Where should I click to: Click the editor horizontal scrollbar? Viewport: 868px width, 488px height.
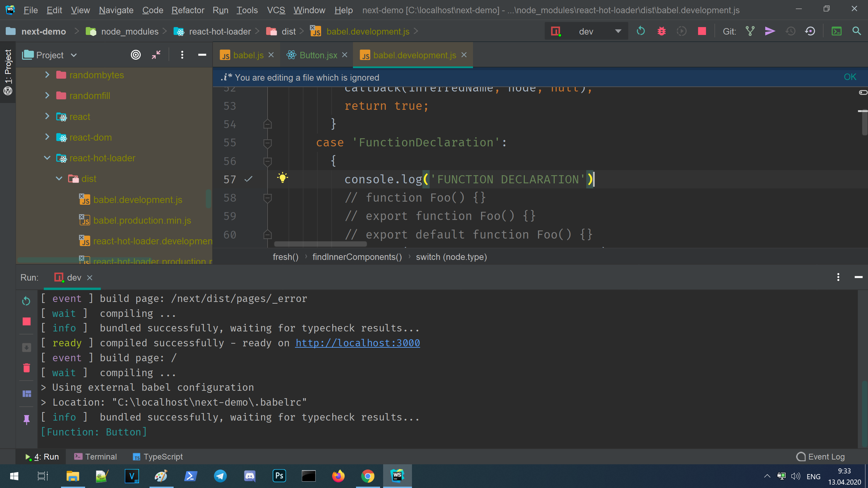click(x=320, y=244)
